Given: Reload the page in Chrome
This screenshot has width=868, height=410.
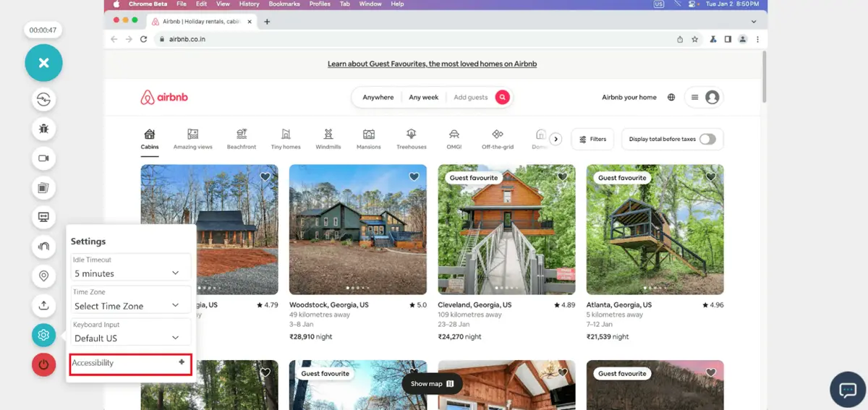Looking at the screenshot, I should click(143, 39).
